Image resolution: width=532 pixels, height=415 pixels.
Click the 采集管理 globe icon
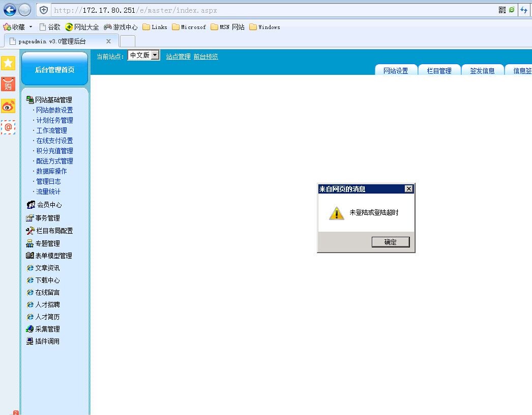pyautogui.click(x=30, y=329)
